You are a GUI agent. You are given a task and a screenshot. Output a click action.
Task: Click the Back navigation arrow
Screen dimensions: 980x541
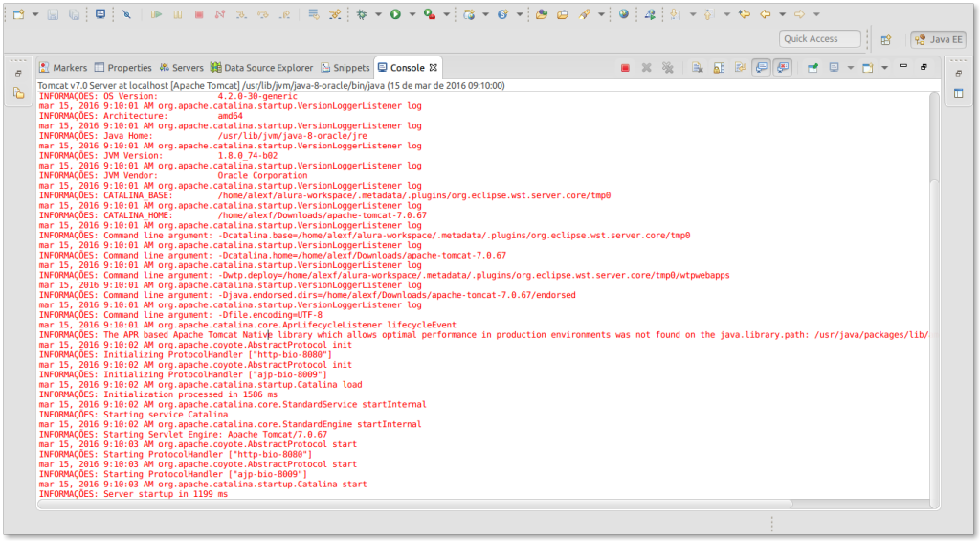(766, 13)
